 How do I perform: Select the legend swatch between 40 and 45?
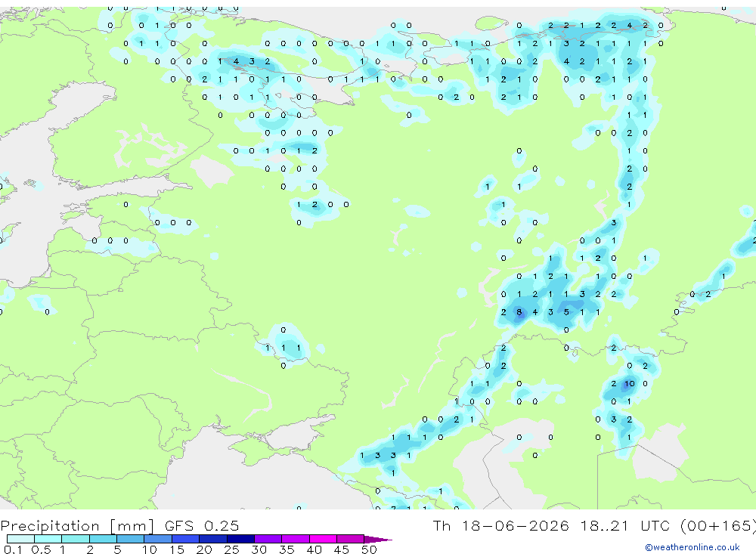pos(323,539)
